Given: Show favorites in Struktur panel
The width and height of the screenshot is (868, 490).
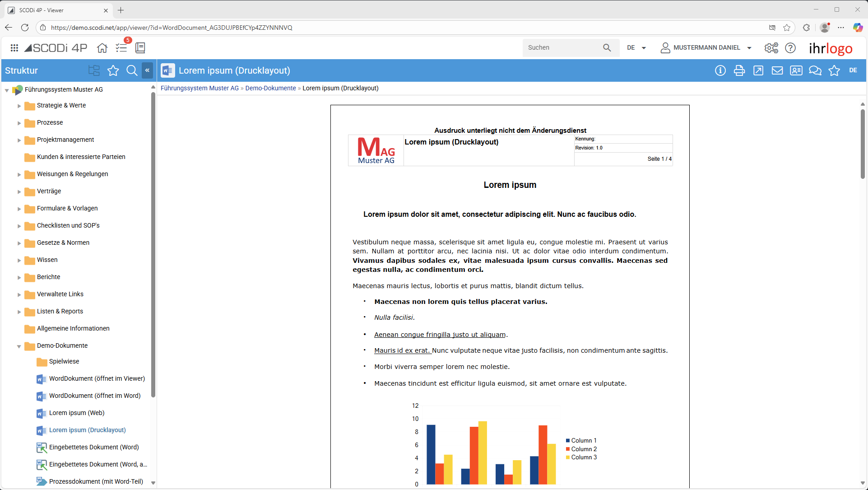Looking at the screenshot, I should 113,70.
